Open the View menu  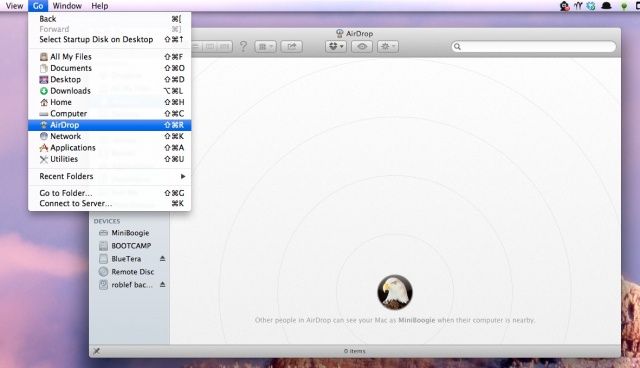coord(14,6)
